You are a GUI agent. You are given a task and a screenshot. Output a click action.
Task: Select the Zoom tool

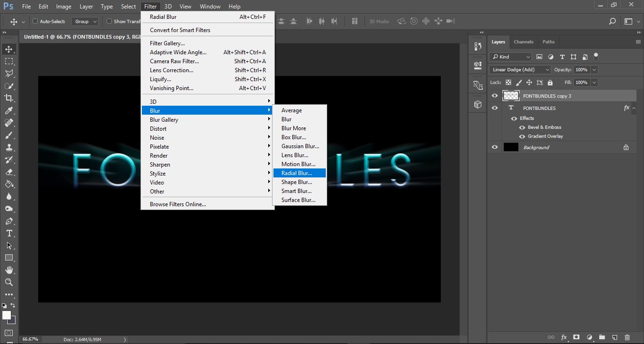(8, 282)
